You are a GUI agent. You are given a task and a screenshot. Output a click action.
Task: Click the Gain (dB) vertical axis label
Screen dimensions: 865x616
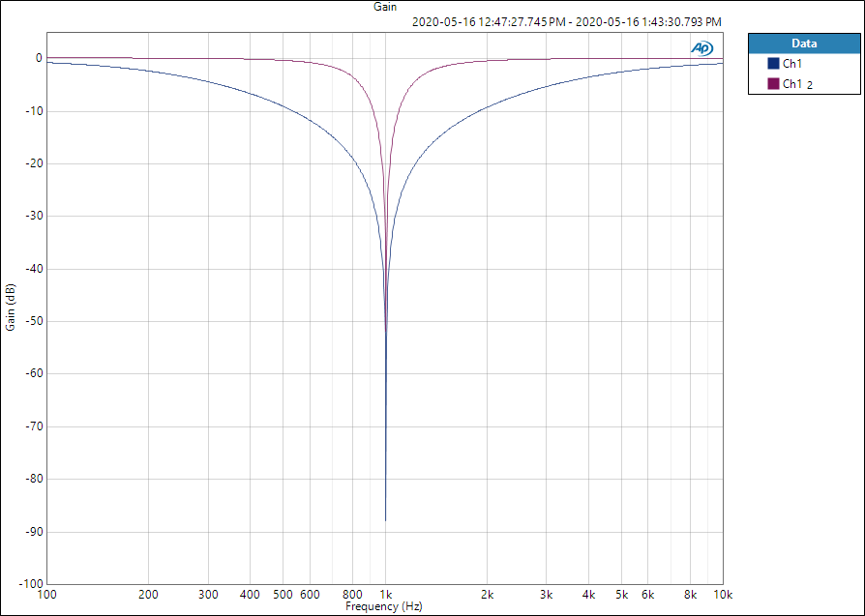(11, 308)
